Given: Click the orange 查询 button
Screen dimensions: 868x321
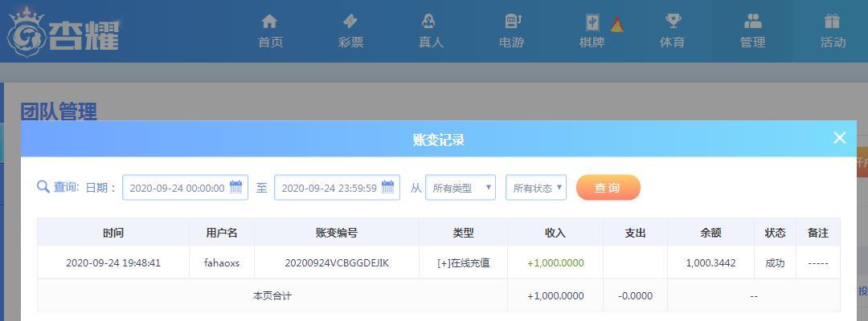Looking at the screenshot, I should (608, 187).
